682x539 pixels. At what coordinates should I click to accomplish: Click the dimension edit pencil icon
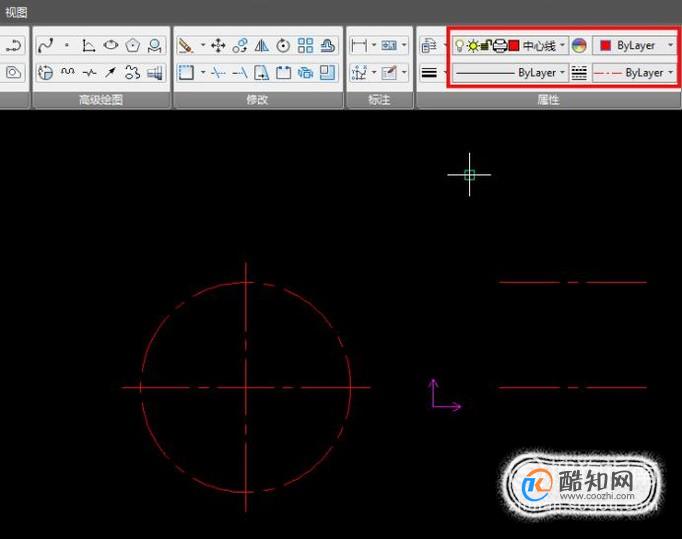coord(389,72)
